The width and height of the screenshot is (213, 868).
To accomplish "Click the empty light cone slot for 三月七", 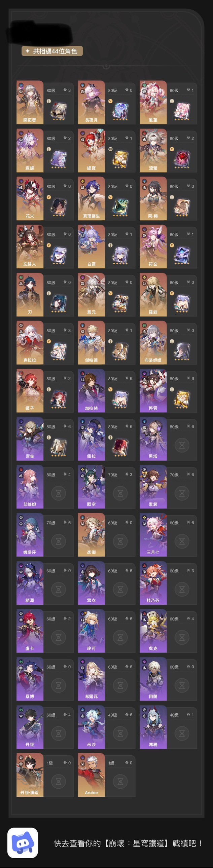I will (182, 541).
